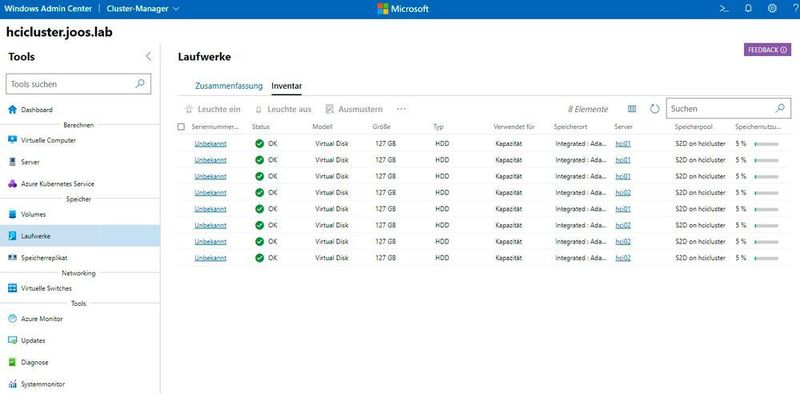This screenshot has width=800, height=394.
Task: Click the Ausmustern button
Action: click(x=354, y=109)
